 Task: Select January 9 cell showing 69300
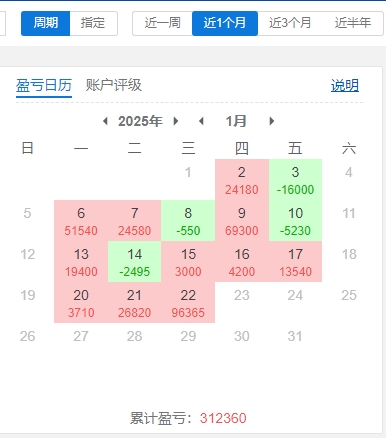coord(242,221)
